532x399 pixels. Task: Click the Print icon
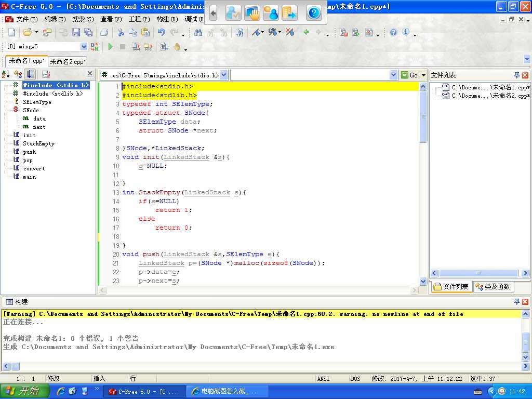(x=104, y=32)
